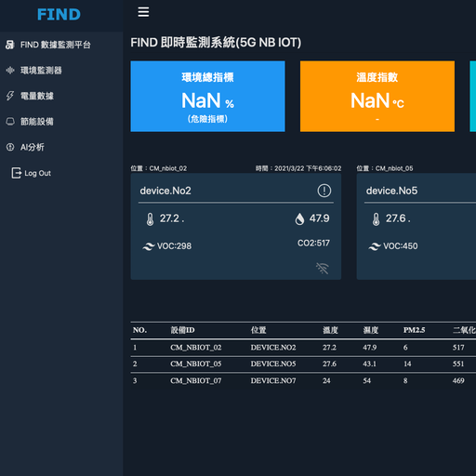Open the 環境監測器 menu item
The height and width of the screenshot is (476, 476).
(x=41, y=71)
